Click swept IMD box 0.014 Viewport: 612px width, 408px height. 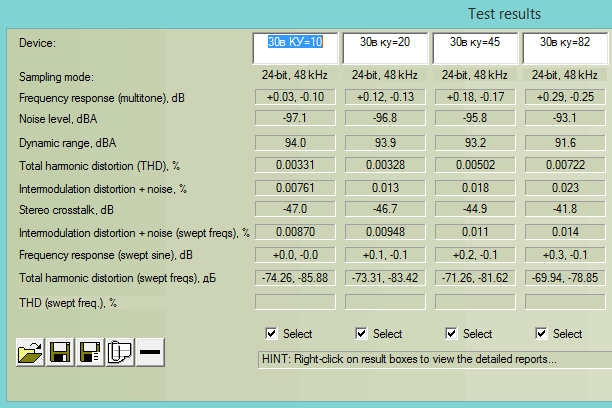coord(565,232)
